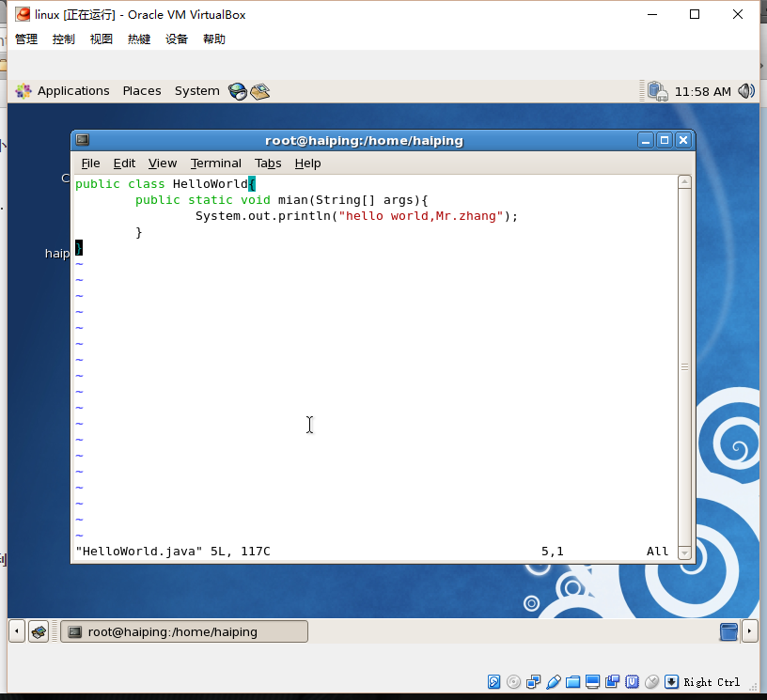Click the VirtualBox optical disk status icon
This screenshot has width=767, height=700.
tap(513, 682)
